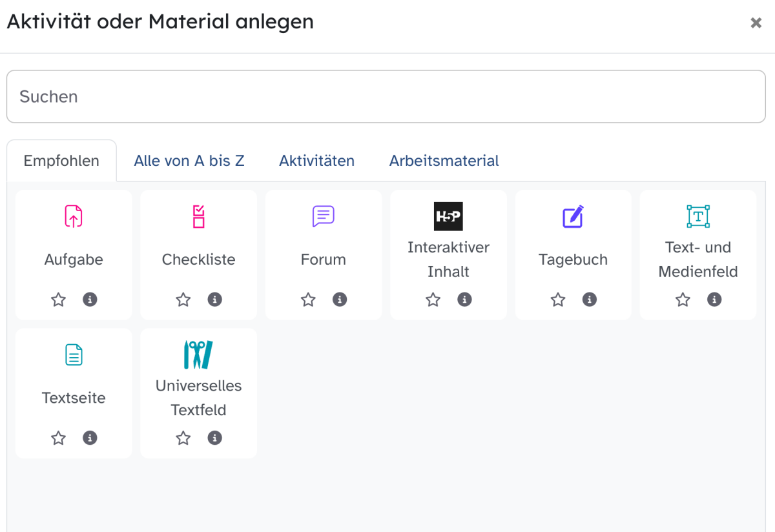
Task: Mark Tagebuch as favourite with star
Action: [558, 300]
